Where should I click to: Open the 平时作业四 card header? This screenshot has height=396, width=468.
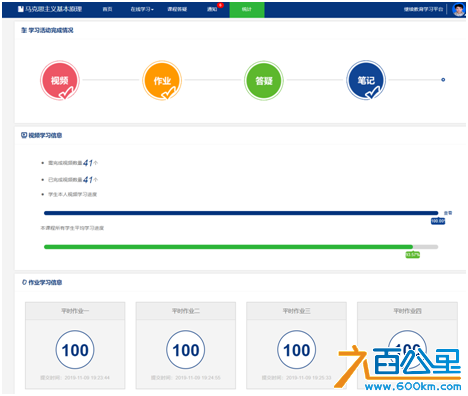[x=407, y=311]
